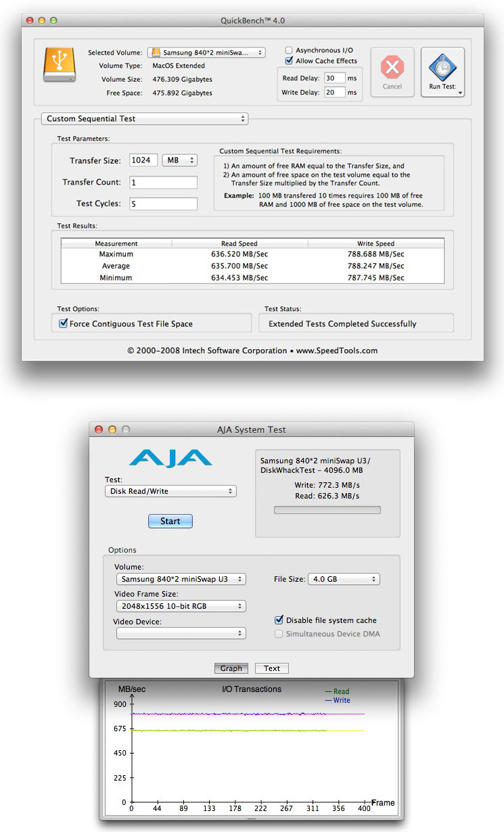The width and height of the screenshot is (504, 832).
Task: Click the green Read legend entry
Action: (338, 691)
